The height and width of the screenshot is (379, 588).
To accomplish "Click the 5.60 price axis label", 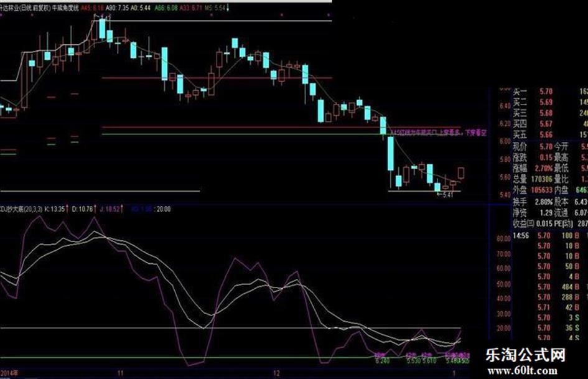I will tap(505, 177).
